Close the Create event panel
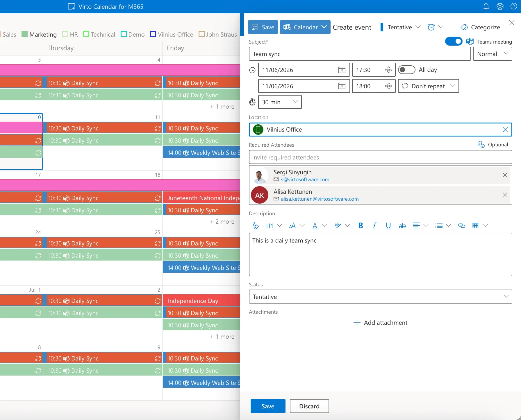The height and width of the screenshot is (420, 521). 512,23
